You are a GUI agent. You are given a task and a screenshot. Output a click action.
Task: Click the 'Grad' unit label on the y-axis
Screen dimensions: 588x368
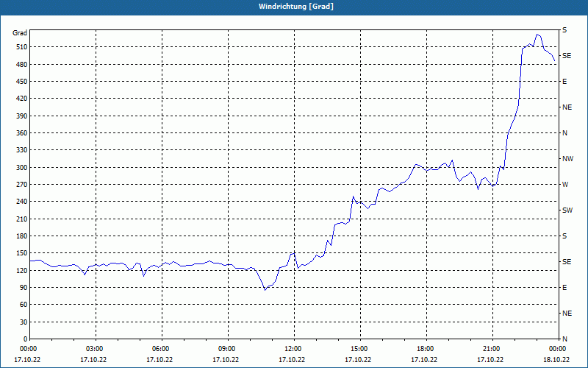coord(20,33)
